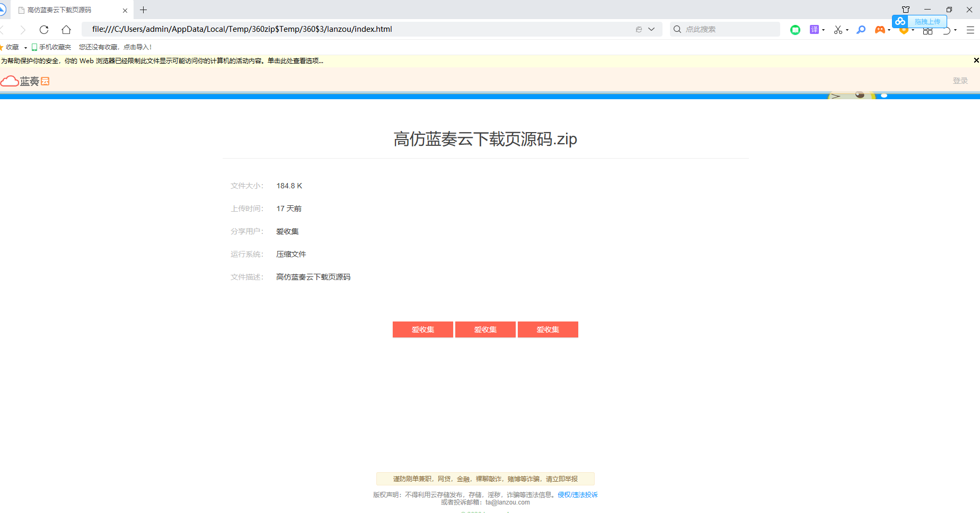Open the hamburger main menu
Screen dimensions: 980x513
click(x=970, y=30)
